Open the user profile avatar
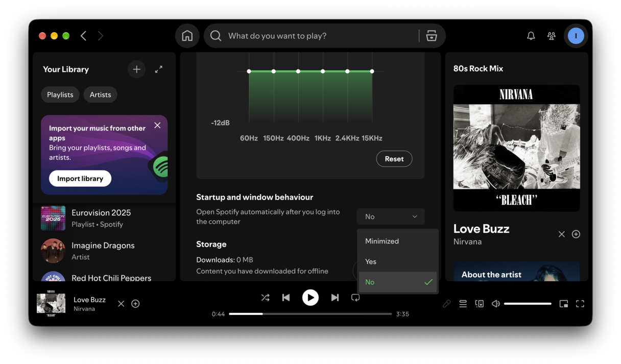This screenshot has width=621, height=364. click(x=576, y=36)
